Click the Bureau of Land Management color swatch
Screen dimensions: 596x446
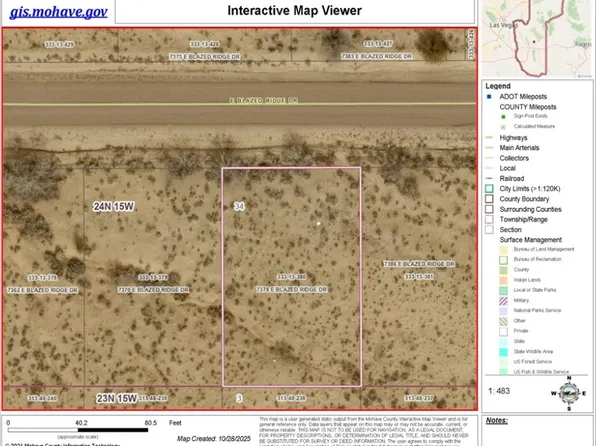click(503, 250)
